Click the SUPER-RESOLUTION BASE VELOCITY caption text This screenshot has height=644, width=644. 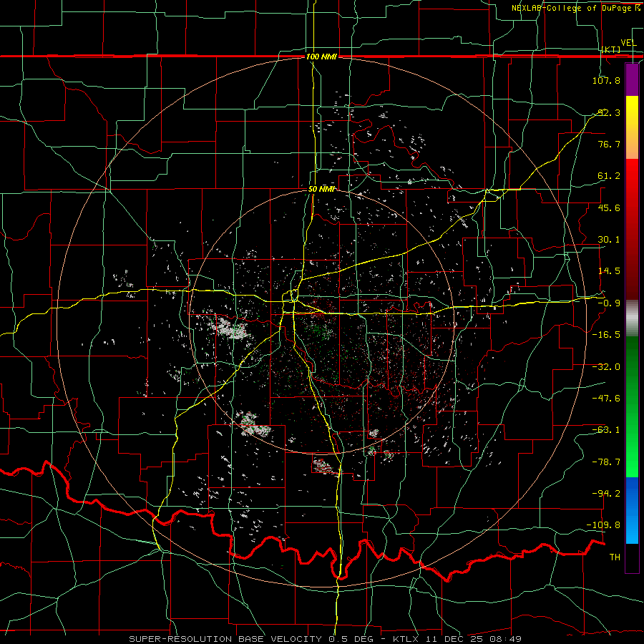point(227,639)
